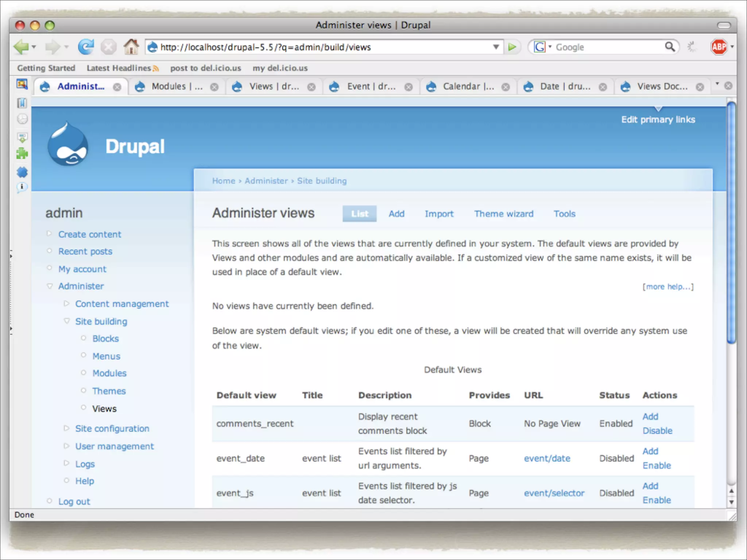Screen dimensions: 747x560
Task: Click the browser Forward arrow
Action: coord(53,47)
